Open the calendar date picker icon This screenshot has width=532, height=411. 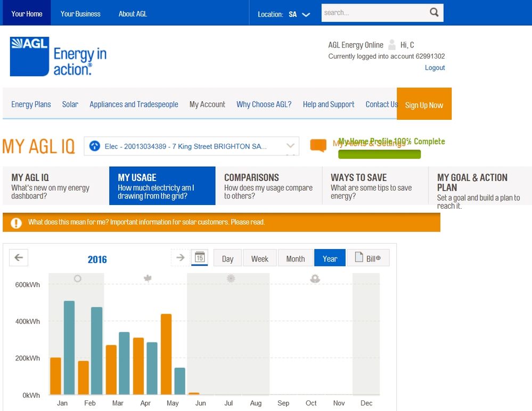200,258
